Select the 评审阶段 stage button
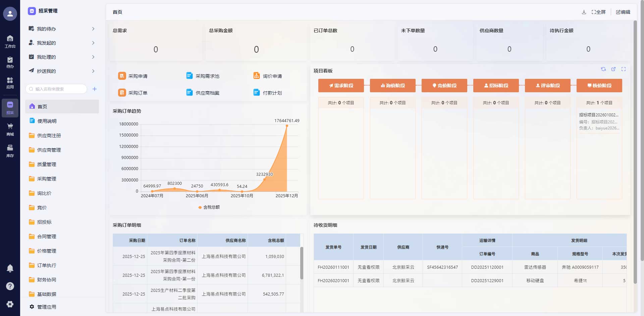Viewport: 644px width, 316px height. (548, 86)
